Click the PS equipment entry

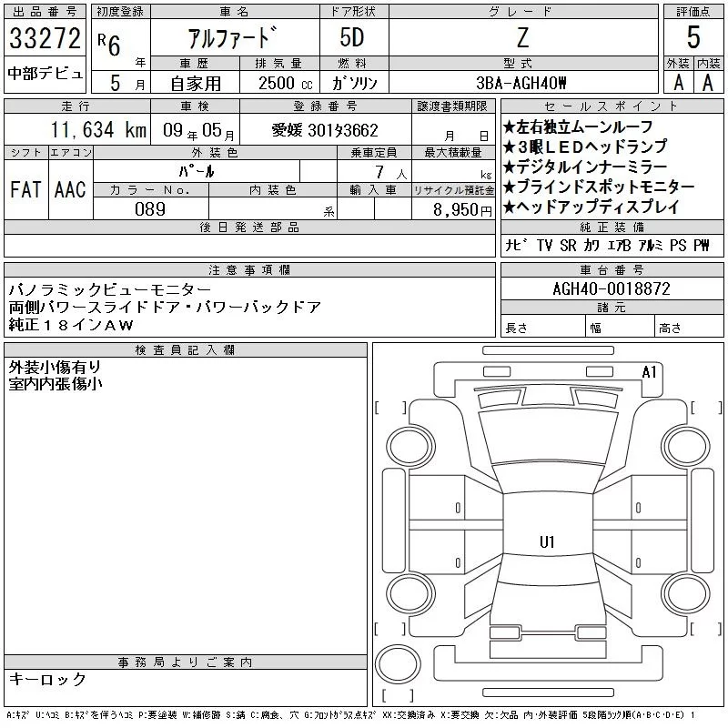pos(678,245)
